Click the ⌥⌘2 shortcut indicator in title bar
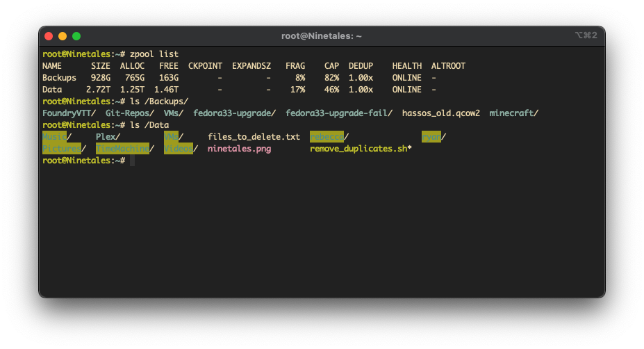This screenshot has height=349, width=644. [586, 35]
